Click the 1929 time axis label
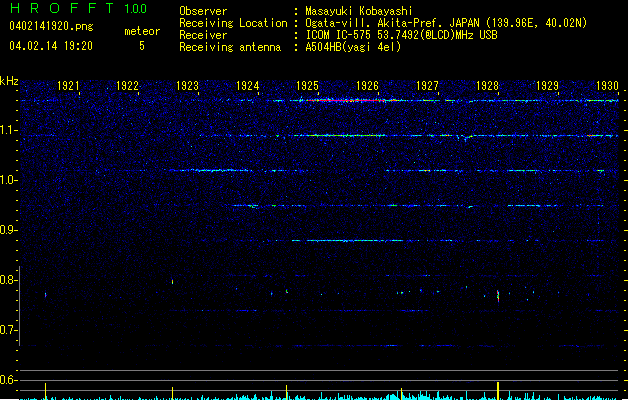 [x=548, y=86]
